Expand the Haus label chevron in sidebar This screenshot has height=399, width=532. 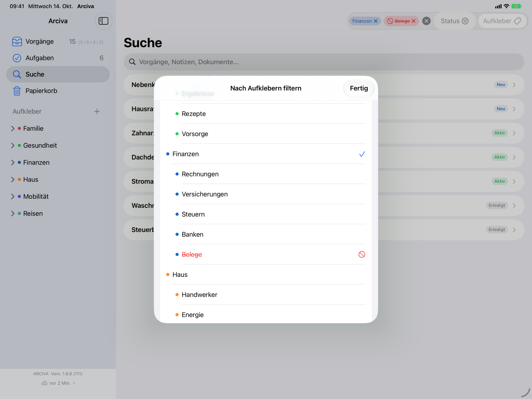(12, 179)
